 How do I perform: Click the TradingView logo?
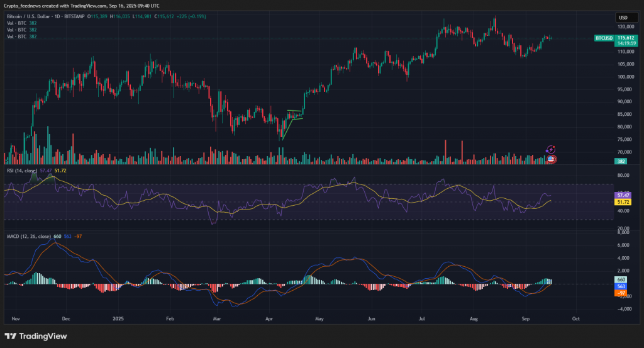35,336
